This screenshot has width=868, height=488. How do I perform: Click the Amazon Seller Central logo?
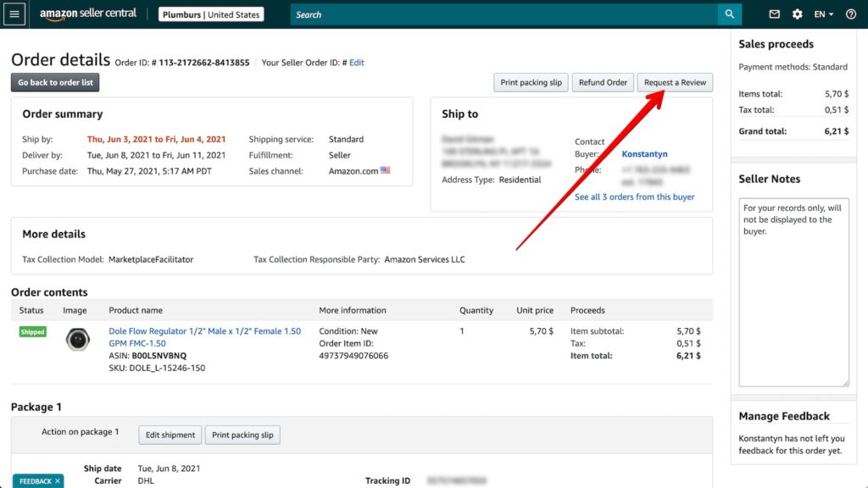tap(87, 14)
